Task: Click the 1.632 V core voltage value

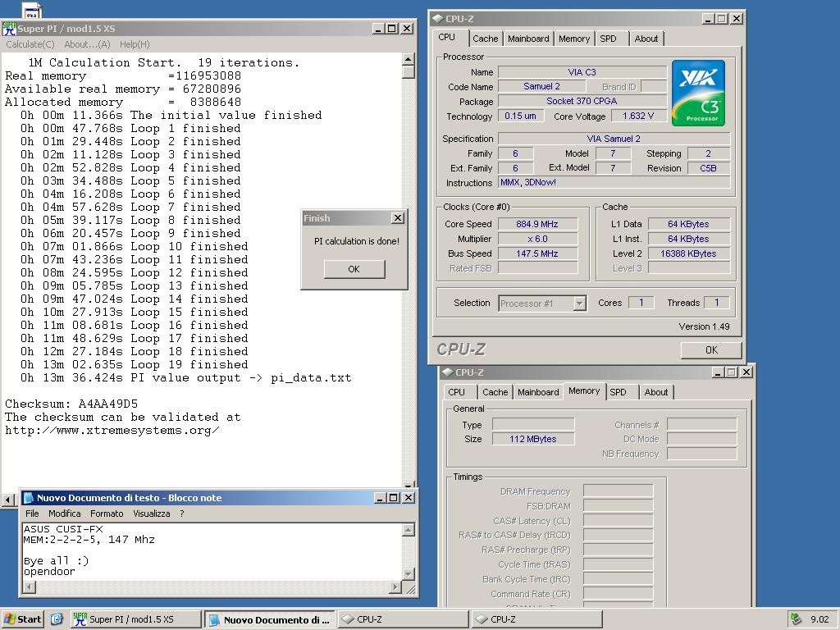Action: 638,116
